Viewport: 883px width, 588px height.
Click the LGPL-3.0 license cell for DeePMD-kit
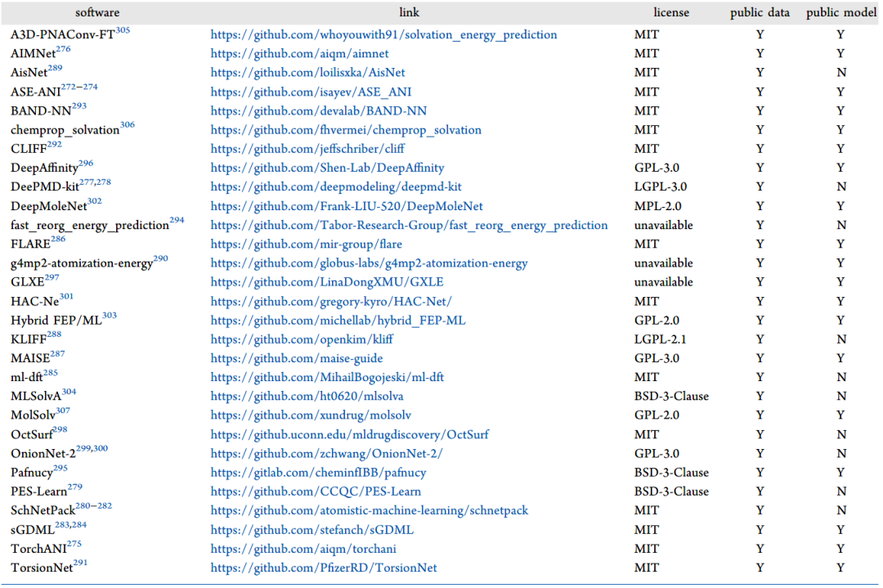click(661, 187)
